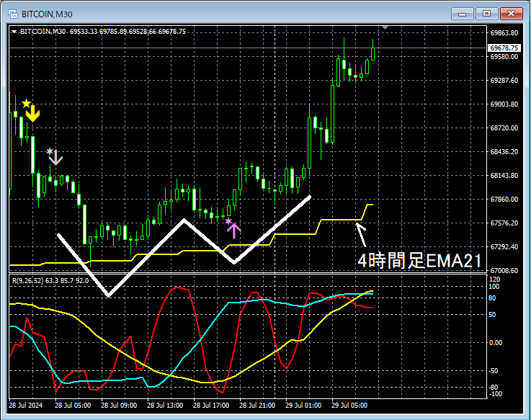
Task: Click the 68720.00 price scale label
Action: click(504, 128)
